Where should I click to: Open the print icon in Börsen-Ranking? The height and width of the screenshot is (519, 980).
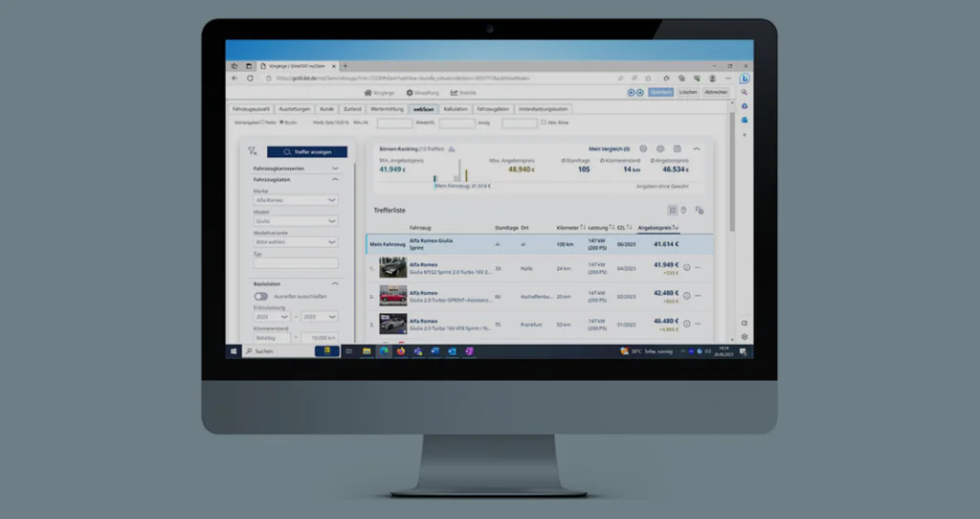(x=660, y=148)
